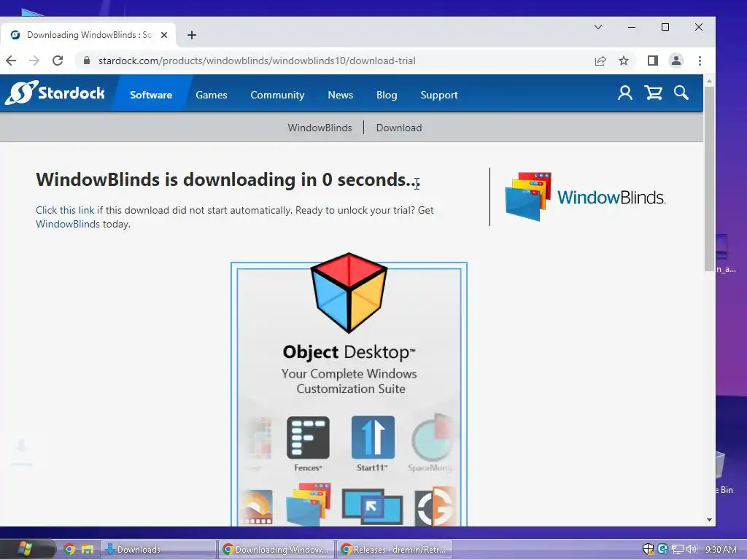Open the Stardock shopping cart
Screen dimensions: 747x560
[x=653, y=93]
